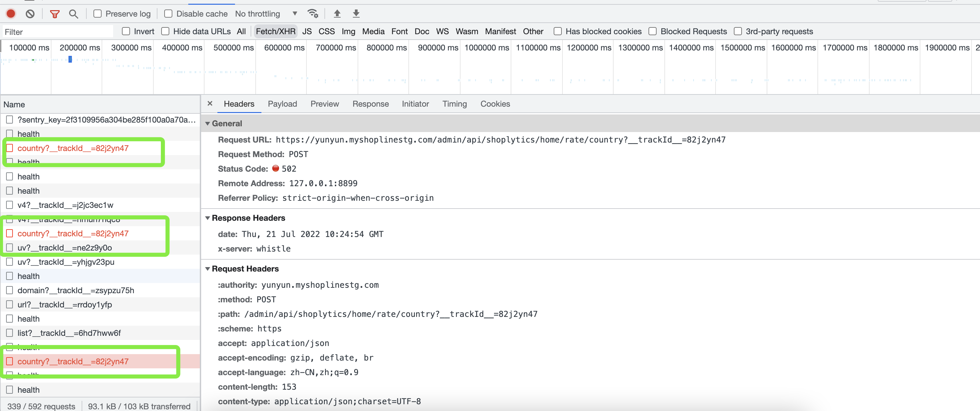Viewport: 980px width, 411px height.
Task: Switch to the Payload tab
Action: click(282, 104)
